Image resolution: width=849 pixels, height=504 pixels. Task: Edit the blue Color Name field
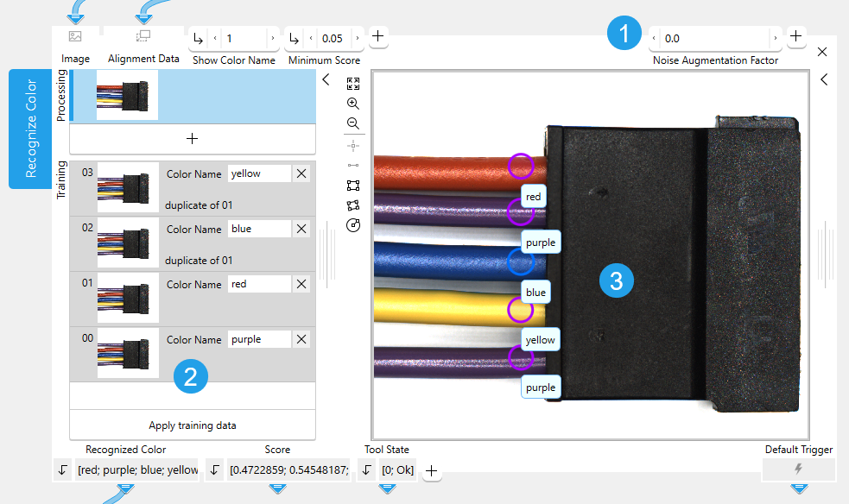(x=258, y=229)
